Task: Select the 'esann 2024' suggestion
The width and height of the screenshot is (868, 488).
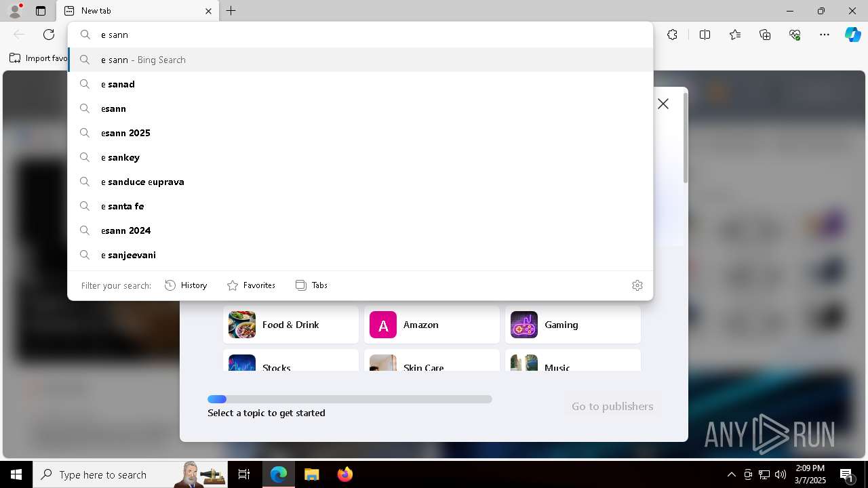Action: coord(360,230)
